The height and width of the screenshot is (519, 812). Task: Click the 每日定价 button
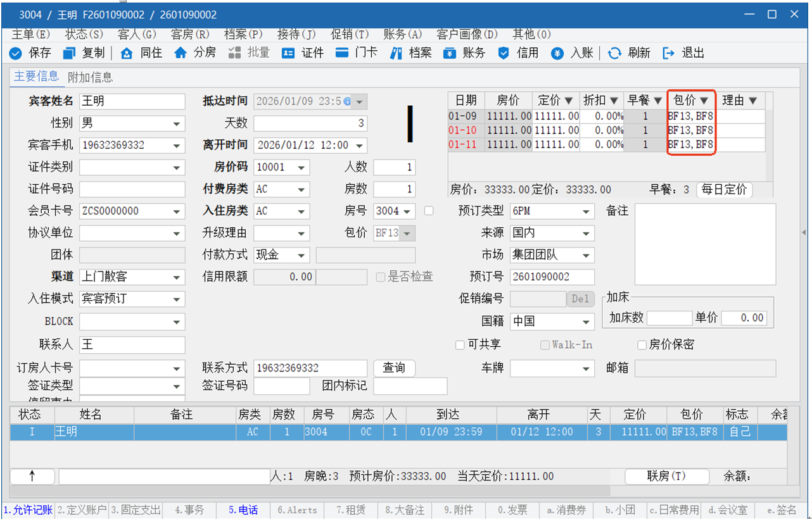click(725, 189)
